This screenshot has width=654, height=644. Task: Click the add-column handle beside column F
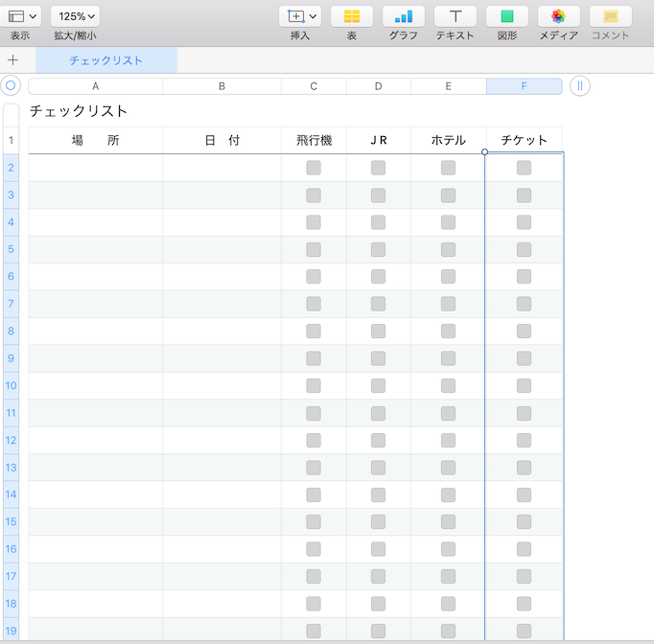[x=580, y=86]
